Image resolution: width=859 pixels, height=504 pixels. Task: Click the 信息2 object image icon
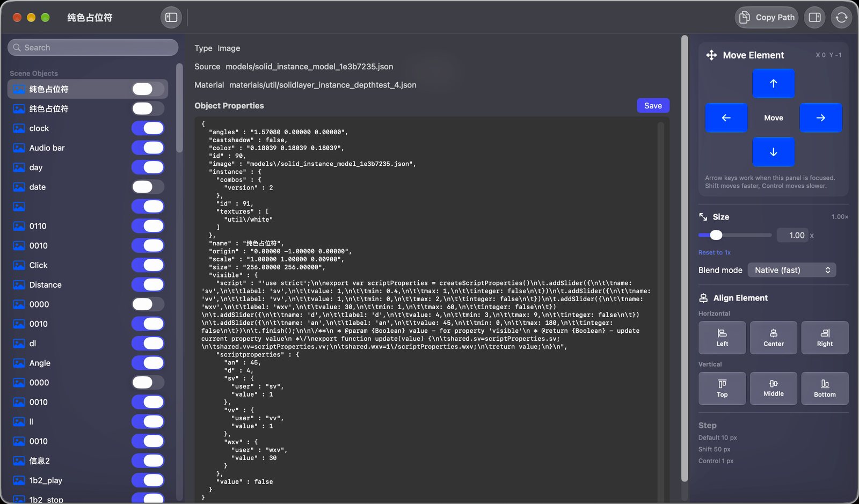(19, 461)
